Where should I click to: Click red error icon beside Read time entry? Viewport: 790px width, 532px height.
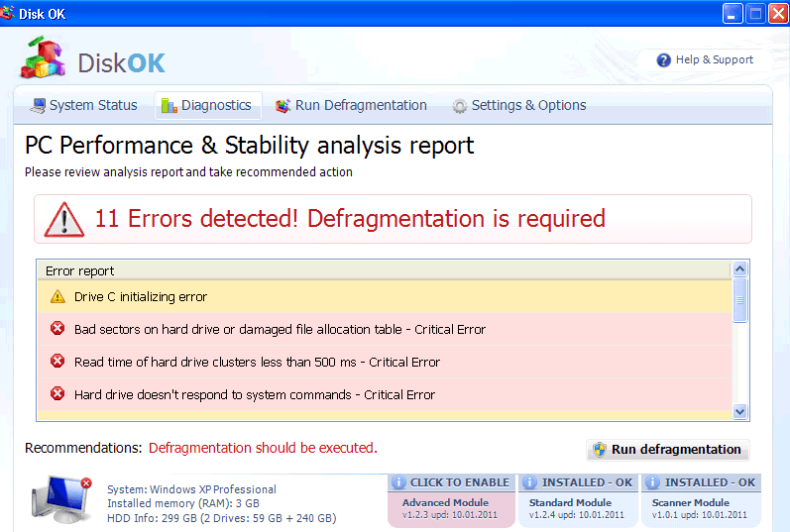57,362
